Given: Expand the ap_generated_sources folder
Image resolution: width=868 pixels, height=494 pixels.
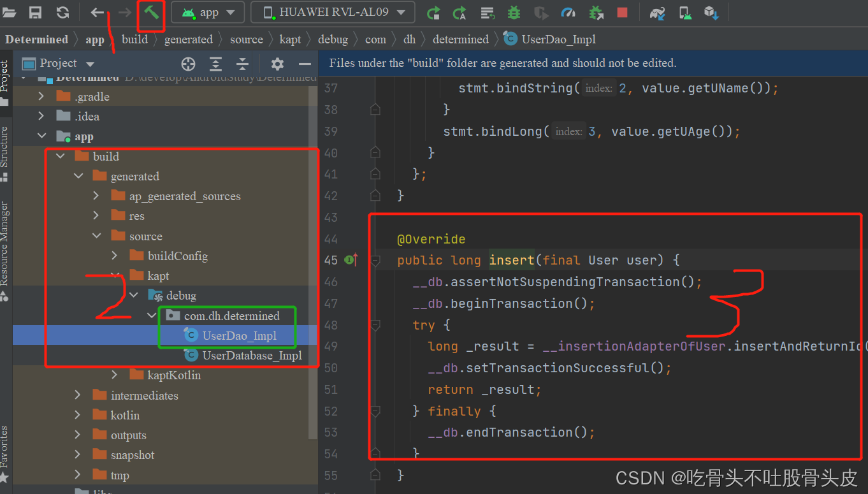Looking at the screenshot, I should 96,196.
